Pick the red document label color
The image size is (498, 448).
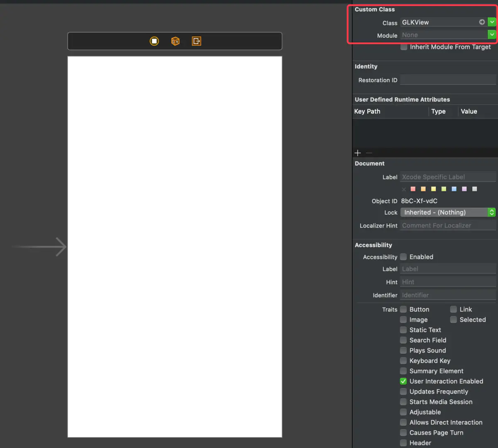coord(413,189)
